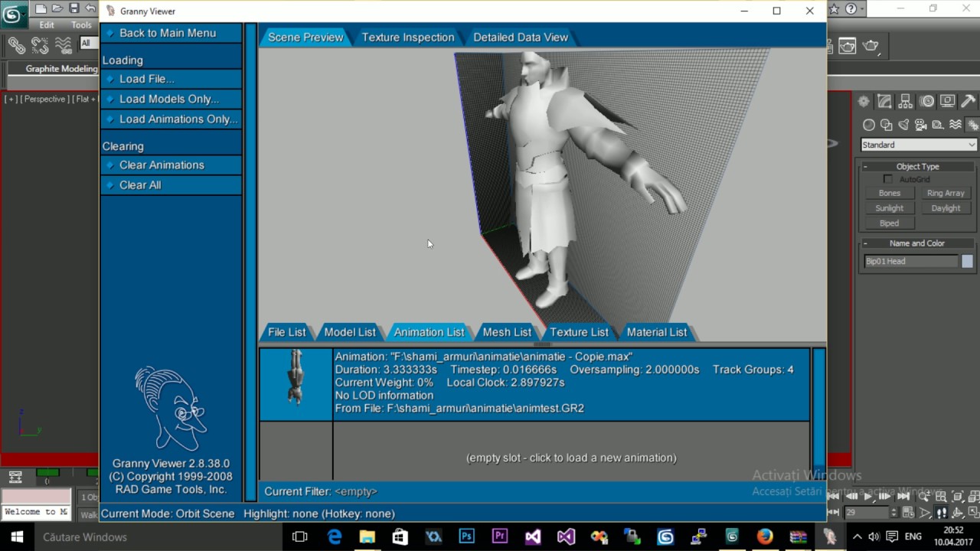Open the Standard systems dropdown
Screen dimensions: 980x551
click(919, 145)
